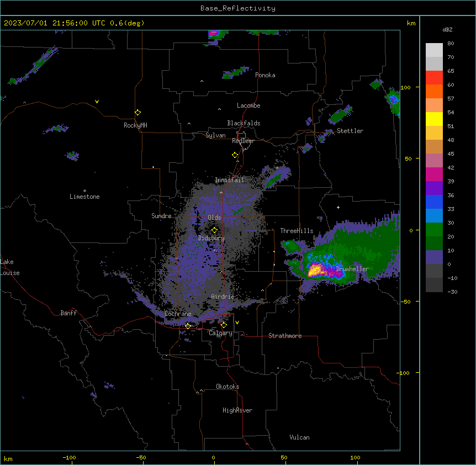The height and width of the screenshot is (465, 476).
Task: Click the -30 value on dBZ scale
Action: click(x=452, y=292)
